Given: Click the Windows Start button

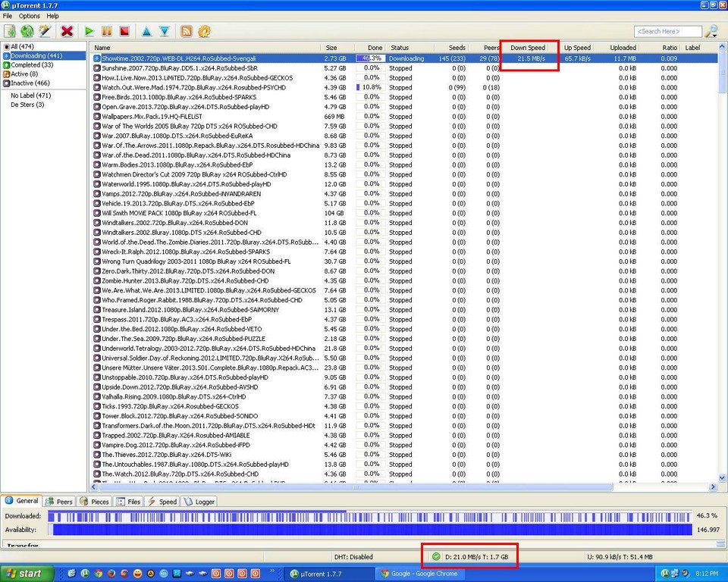Looking at the screenshot, I should pos(23,574).
